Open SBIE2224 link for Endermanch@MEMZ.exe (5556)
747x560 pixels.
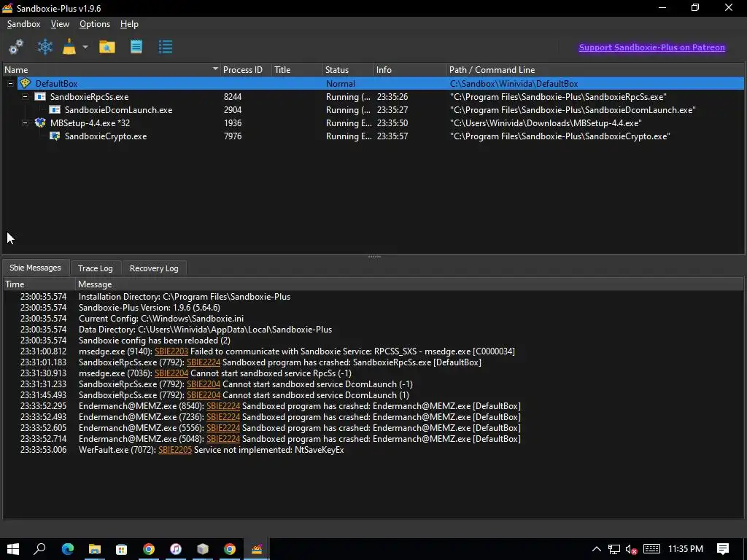(x=223, y=428)
